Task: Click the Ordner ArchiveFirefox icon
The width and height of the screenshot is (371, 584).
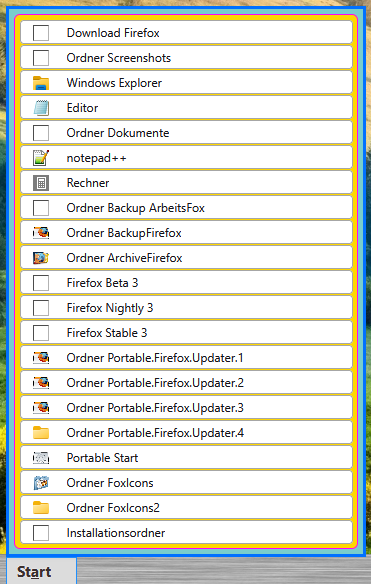Action: coord(41,257)
